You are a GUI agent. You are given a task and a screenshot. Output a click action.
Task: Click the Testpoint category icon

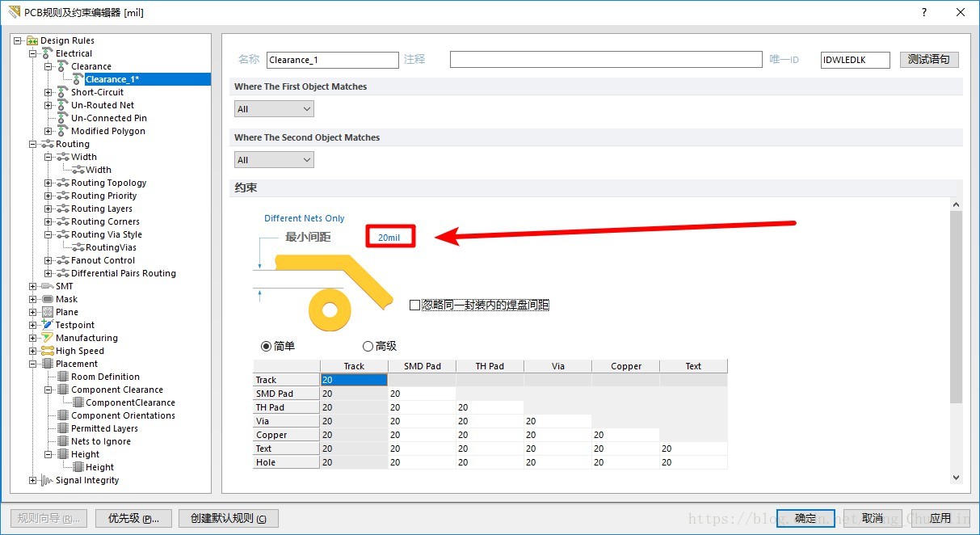pyautogui.click(x=48, y=325)
